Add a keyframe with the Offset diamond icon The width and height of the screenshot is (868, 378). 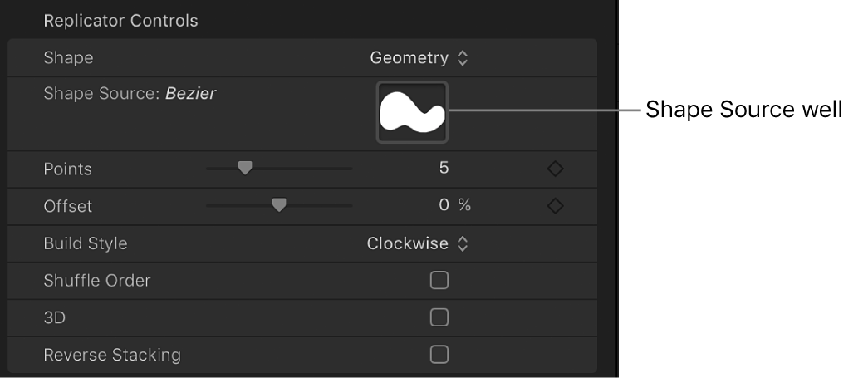556,206
